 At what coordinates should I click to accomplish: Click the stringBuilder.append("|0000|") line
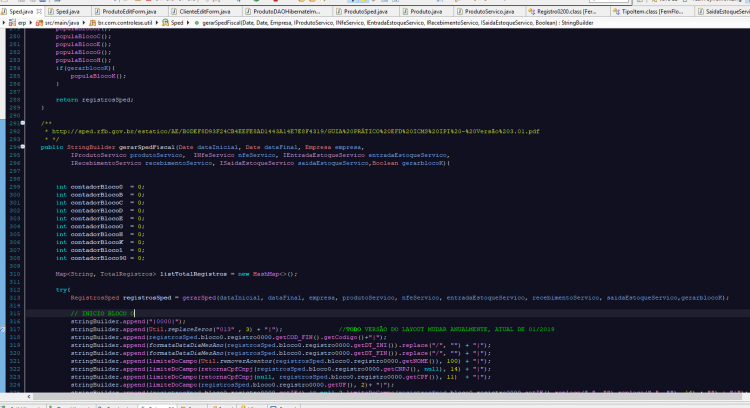[x=128, y=321]
